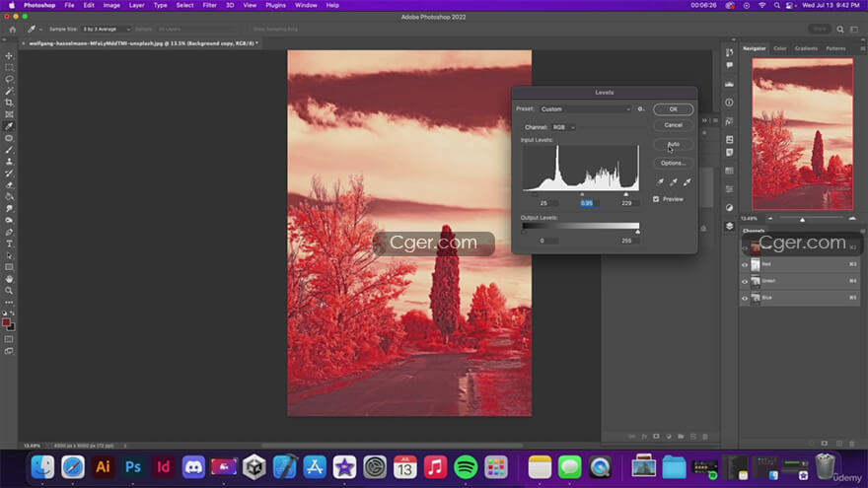This screenshot has height=488, width=868.
Task: Select the Dodge tool
Action: (x=9, y=220)
